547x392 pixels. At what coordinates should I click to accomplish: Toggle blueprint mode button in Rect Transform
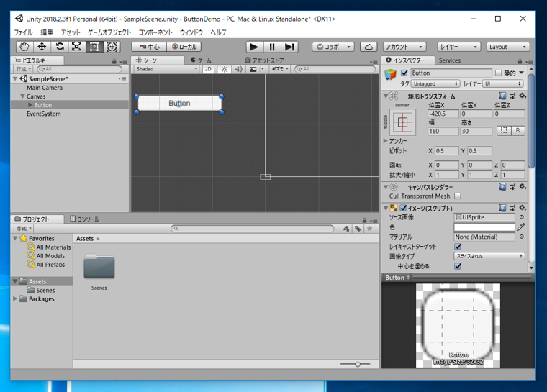[504, 131]
